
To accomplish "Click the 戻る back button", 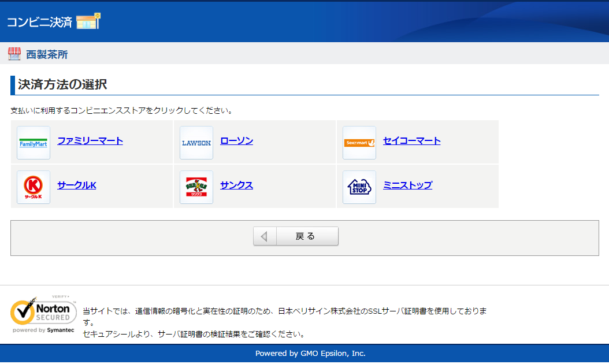I will [296, 236].
